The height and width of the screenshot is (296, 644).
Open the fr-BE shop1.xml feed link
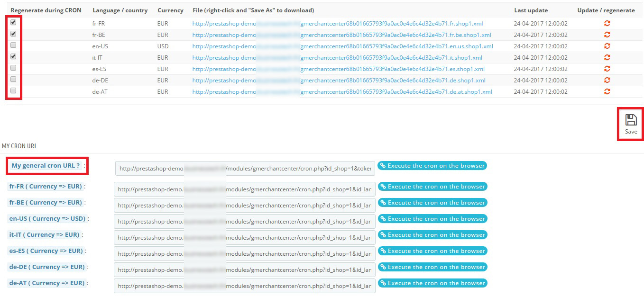[x=341, y=34]
